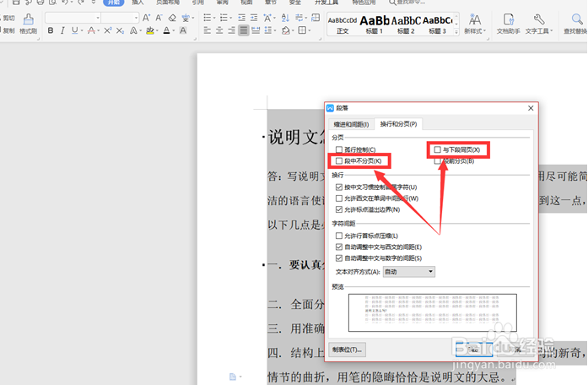
Task: Toggle 孤行控制(C) checkbox
Action: (x=339, y=149)
